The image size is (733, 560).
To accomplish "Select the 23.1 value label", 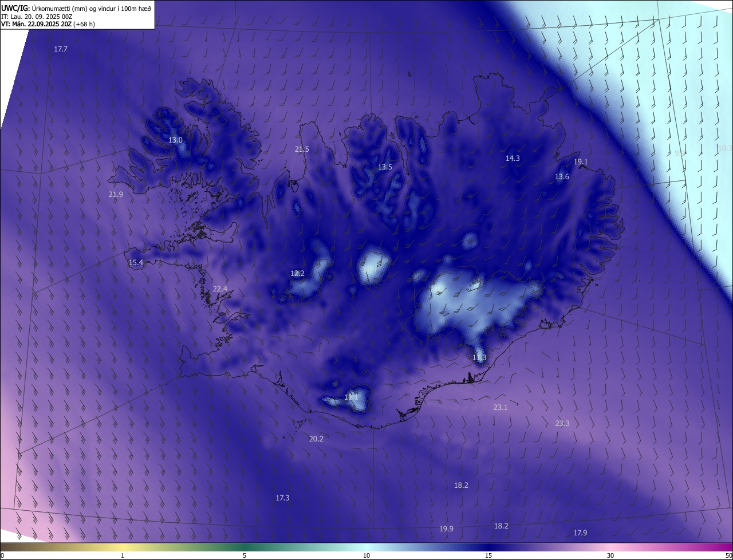I will point(501,408).
